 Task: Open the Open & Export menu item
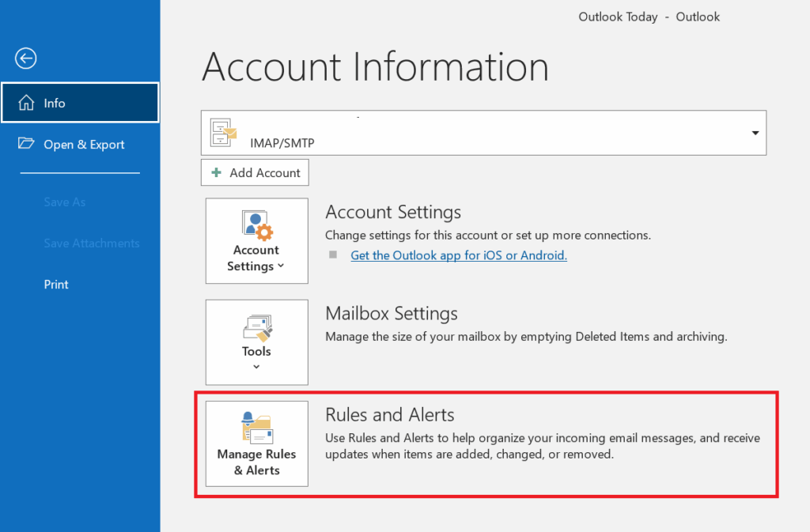[80, 144]
